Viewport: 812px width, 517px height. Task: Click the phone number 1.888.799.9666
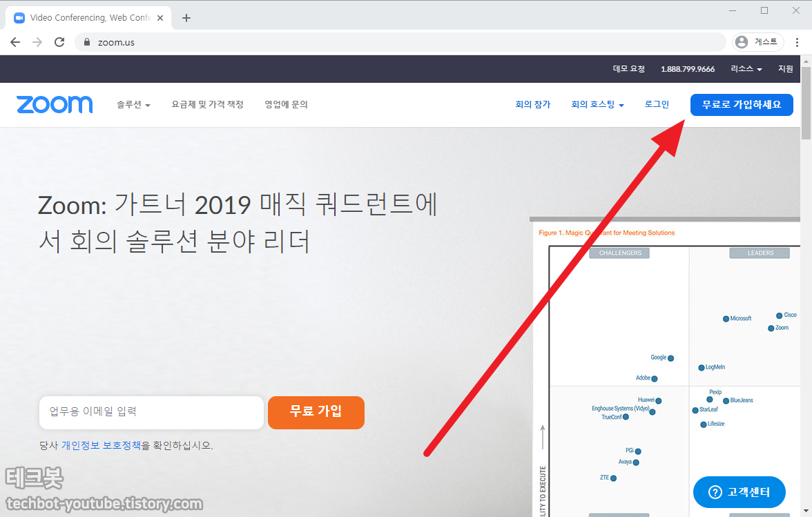pos(688,69)
